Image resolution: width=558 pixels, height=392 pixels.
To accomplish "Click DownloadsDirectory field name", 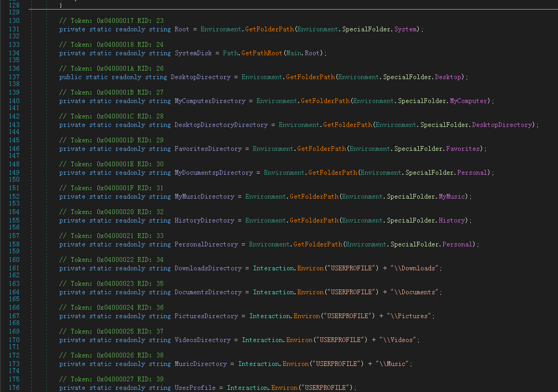I will point(208,268).
